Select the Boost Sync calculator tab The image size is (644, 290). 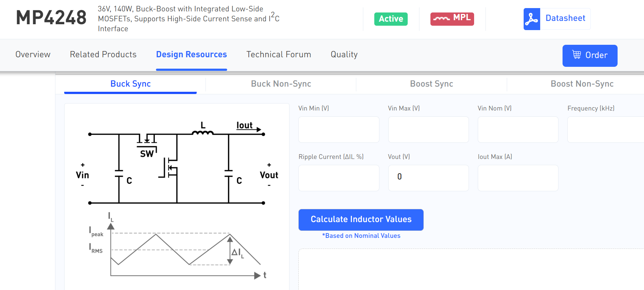[432, 84]
